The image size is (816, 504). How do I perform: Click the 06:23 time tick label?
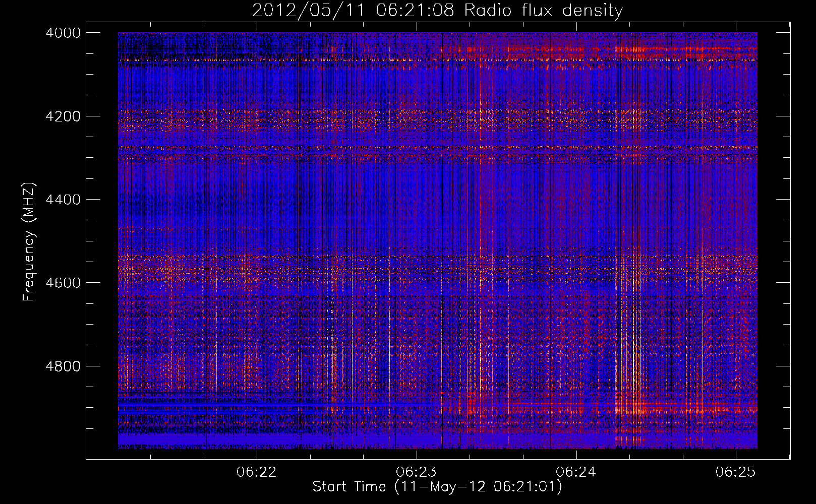pos(416,472)
